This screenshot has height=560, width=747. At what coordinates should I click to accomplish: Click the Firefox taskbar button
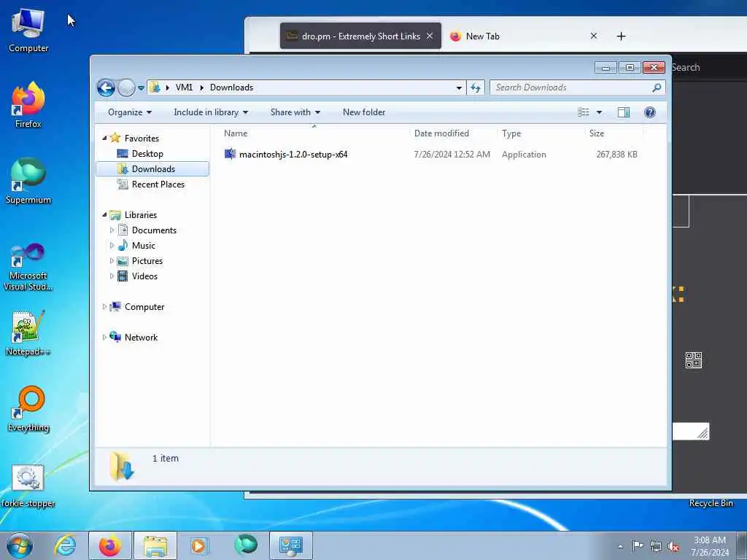point(110,545)
